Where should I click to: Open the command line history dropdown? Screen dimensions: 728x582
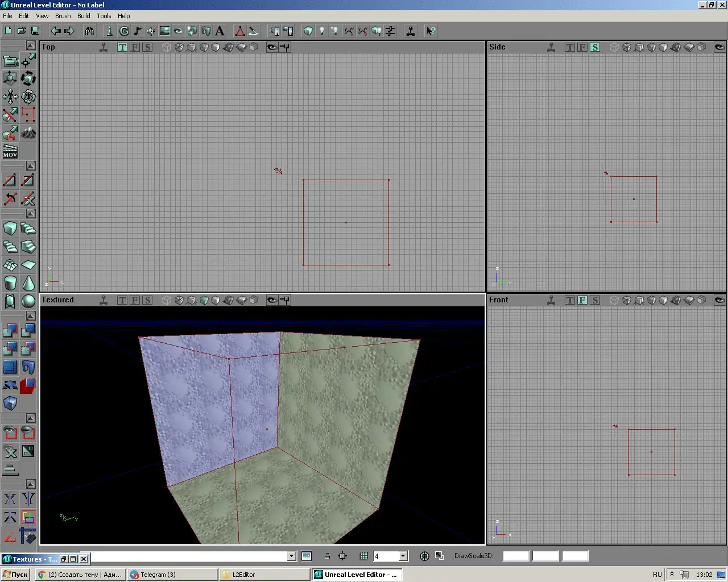pyautogui.click(x=292, y=556)
